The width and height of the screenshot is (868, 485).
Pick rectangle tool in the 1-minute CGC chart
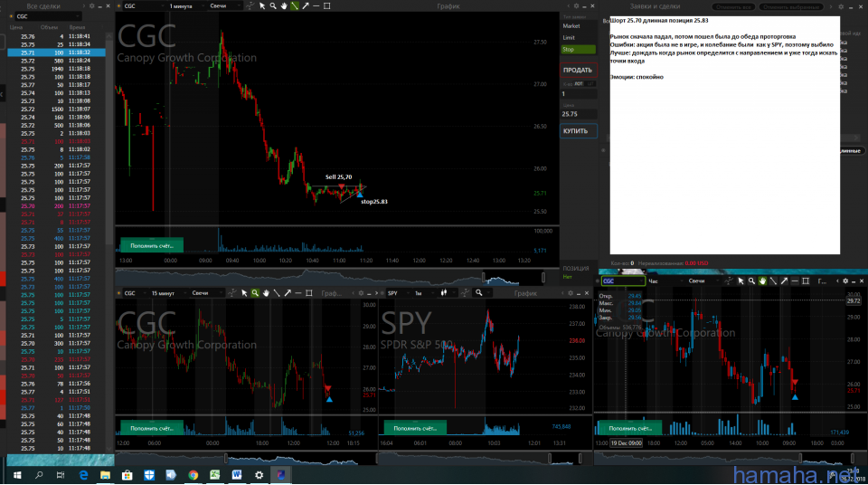click(x=327, y=6)
